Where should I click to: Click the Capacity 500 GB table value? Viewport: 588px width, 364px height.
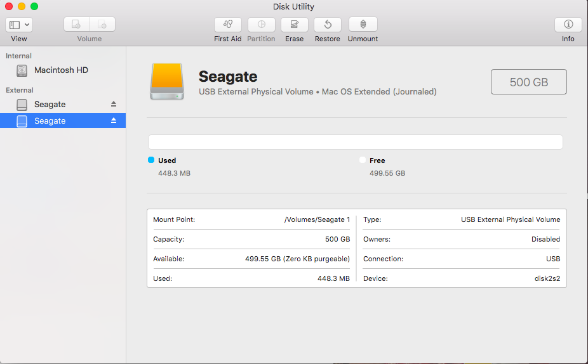[x=338, y=239]
